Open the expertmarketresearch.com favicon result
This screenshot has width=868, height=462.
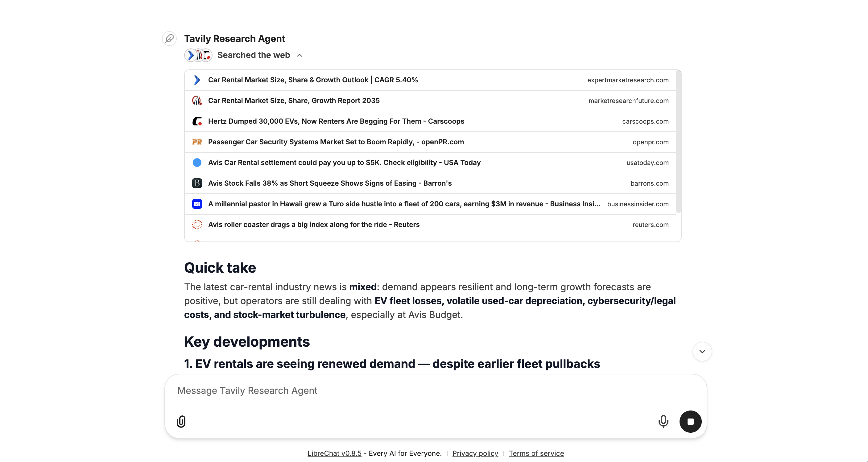click(197, 80)
